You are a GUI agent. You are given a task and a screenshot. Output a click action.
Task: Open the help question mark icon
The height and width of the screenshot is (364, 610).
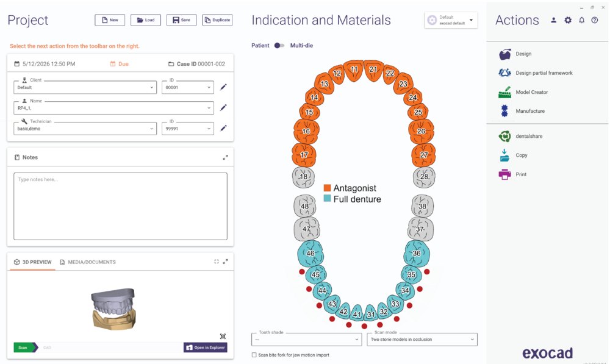click(595, 20)
